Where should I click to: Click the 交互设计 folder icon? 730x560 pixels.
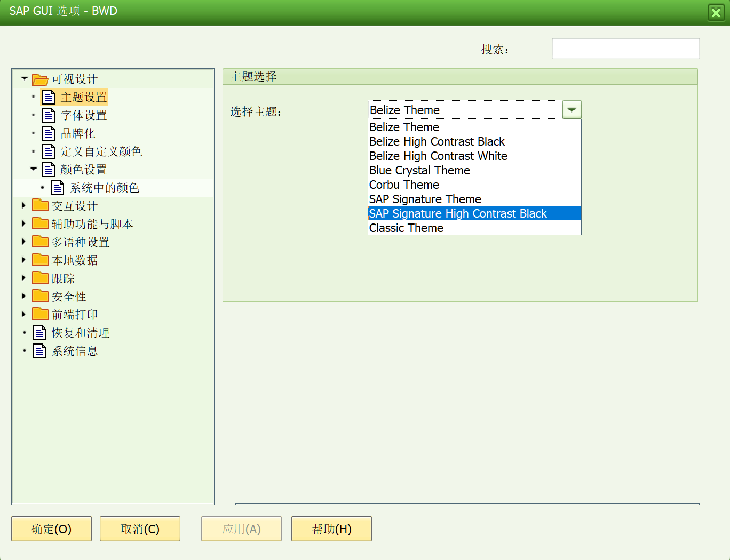point(40,205)
